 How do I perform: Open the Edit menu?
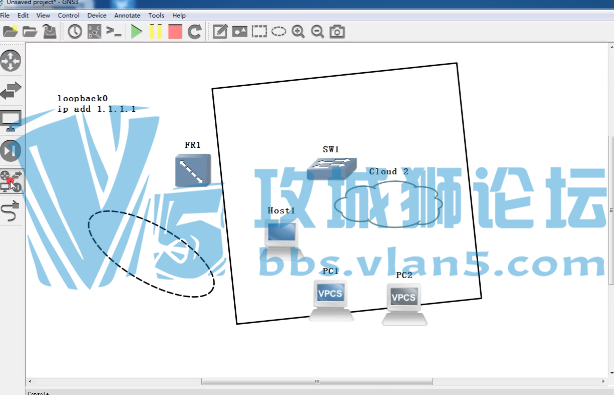pyautogui.click(x=23, y=16)
